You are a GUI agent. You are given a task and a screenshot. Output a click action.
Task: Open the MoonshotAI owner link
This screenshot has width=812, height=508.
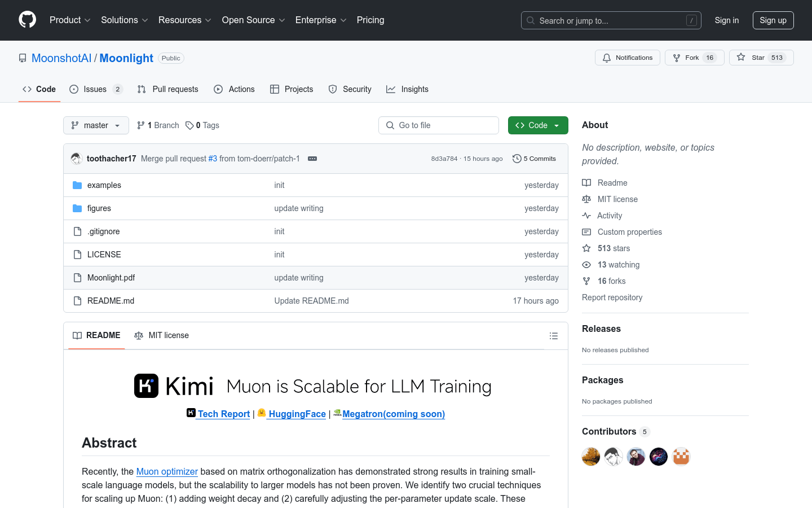[61, 58]
